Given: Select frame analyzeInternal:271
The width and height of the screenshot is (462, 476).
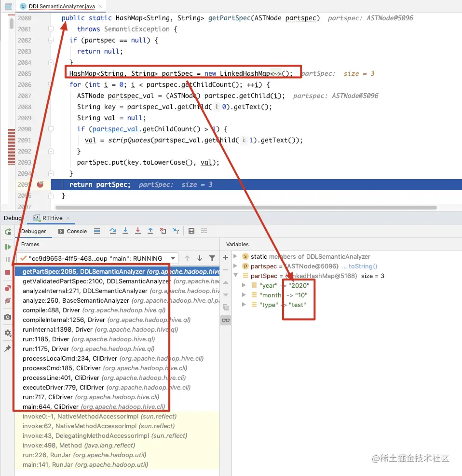Looking at the screenshot, I should [117, 291].
